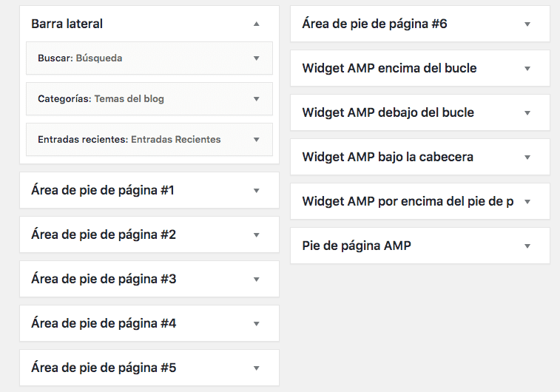Image resolution: width=560 pixels, height=392 pixels.
Task: Expand Widget AMP bajo la cabecera arrow
Action: coord(527,157)
